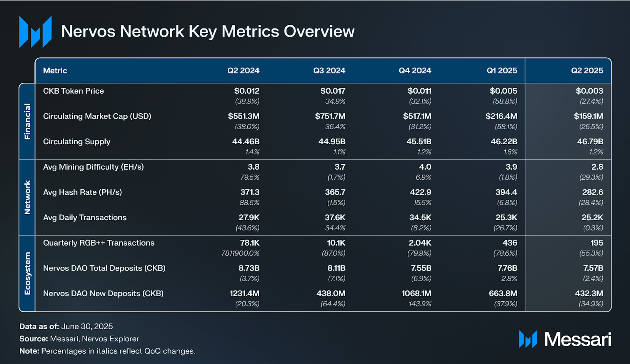Click the '$0.003' token price cell
The image size is (630, 364).
coord(589,91)
